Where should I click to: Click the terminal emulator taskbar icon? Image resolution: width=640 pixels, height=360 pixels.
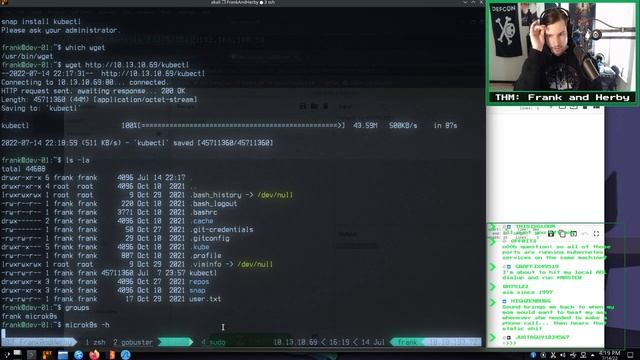point(31,355)
